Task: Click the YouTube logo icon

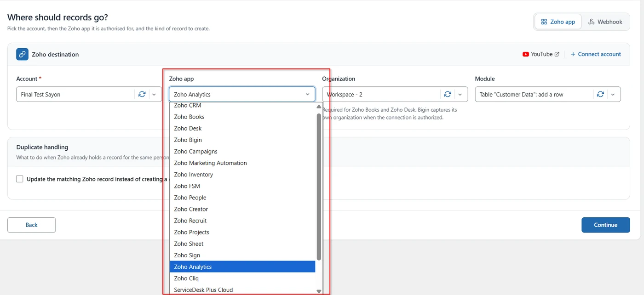Action: 526,54
